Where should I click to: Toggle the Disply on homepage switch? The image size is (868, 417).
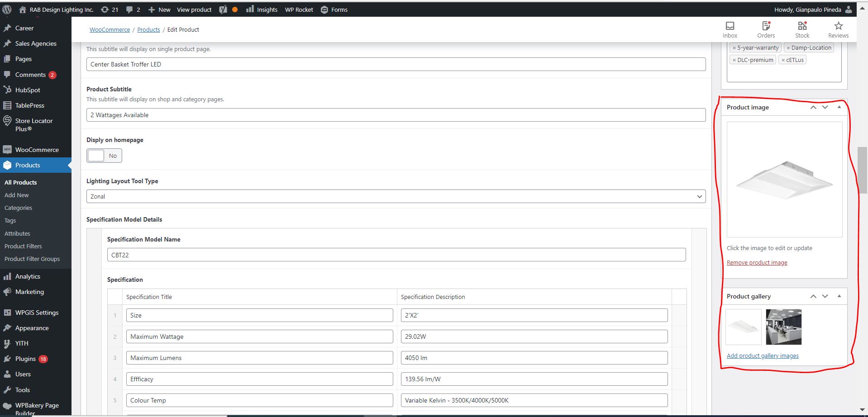(104, 156)
